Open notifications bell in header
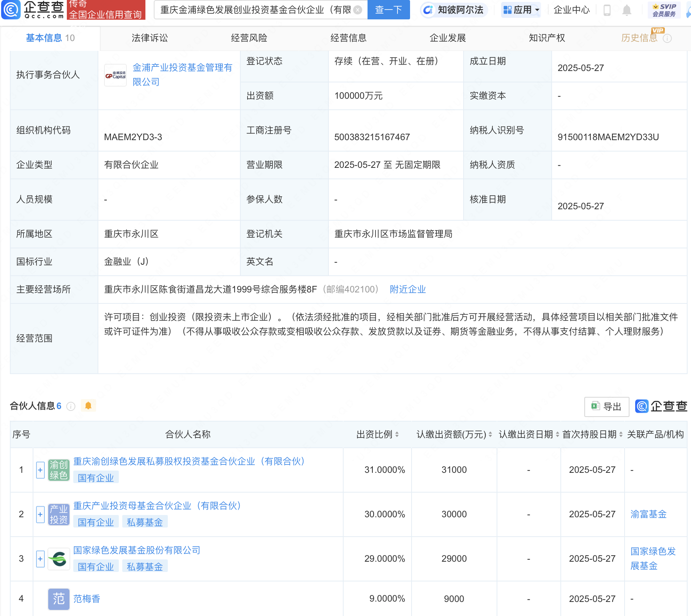The height and width of the screenshot is (616, 691). pyautogui.click(x=627, y=10)
